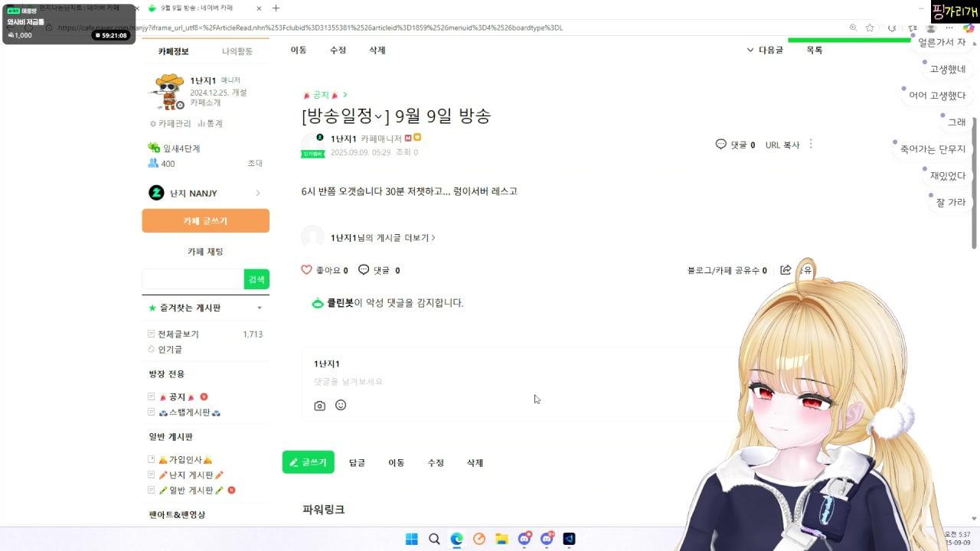Open the emoji sticker picker in comment box
980x551 pixels.
pos(341,405)
